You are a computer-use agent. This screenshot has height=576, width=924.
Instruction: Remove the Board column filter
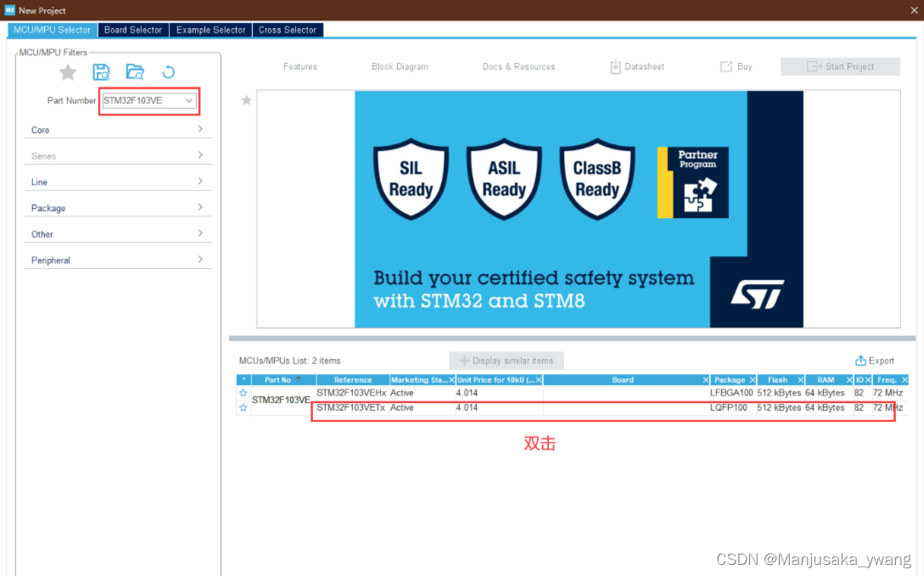(x=706, y=379)
